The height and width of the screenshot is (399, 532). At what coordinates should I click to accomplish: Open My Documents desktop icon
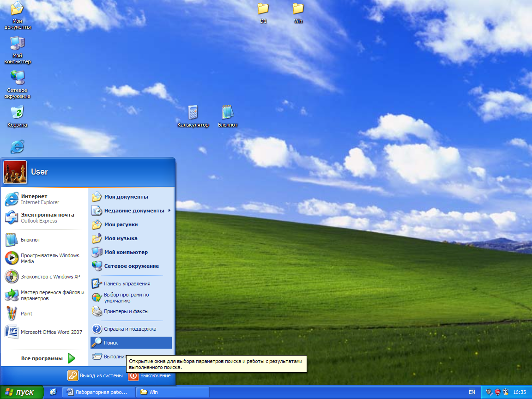17,15
